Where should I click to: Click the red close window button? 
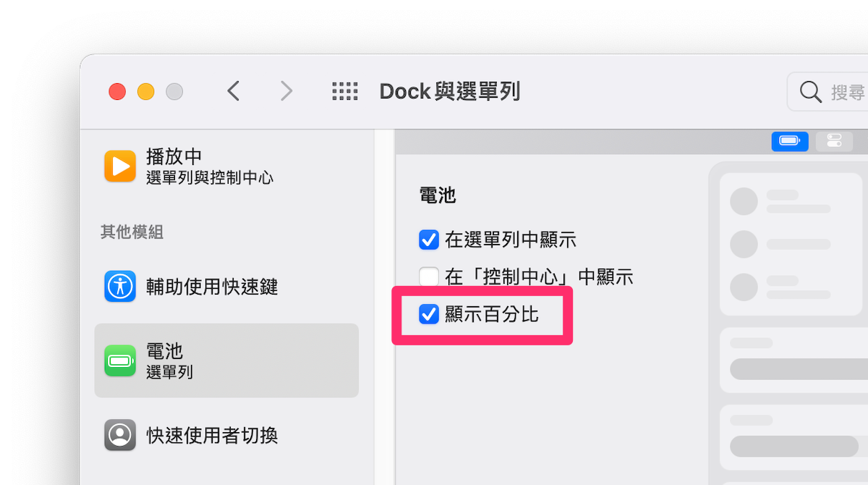pyautogui.click(x=117, y=92)
